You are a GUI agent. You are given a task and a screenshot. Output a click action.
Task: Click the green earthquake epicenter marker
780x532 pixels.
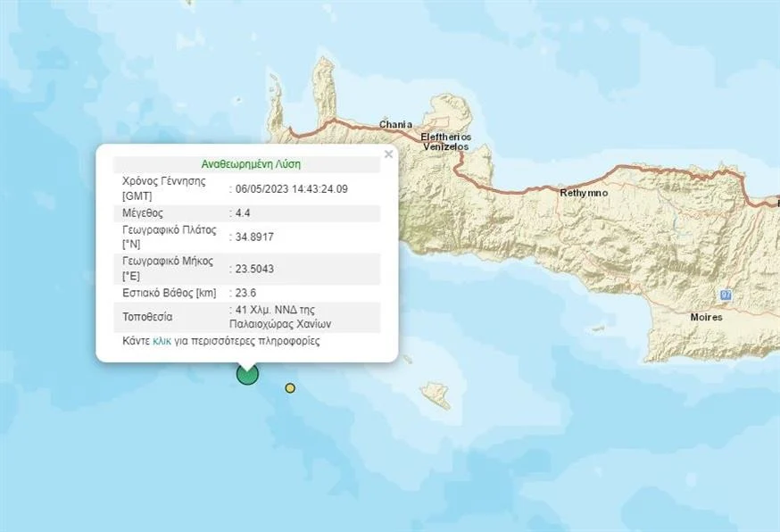click(x=247, y=374)
